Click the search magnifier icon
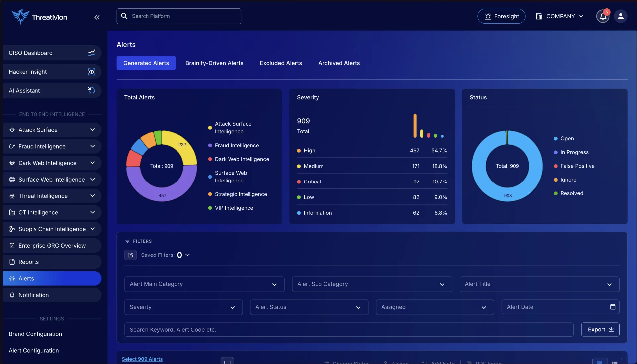Screen dimensions: 637x364 [124, 16]
